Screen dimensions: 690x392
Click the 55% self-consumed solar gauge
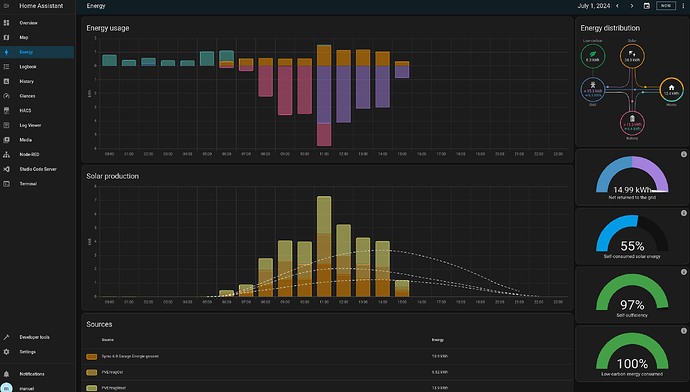632,234
